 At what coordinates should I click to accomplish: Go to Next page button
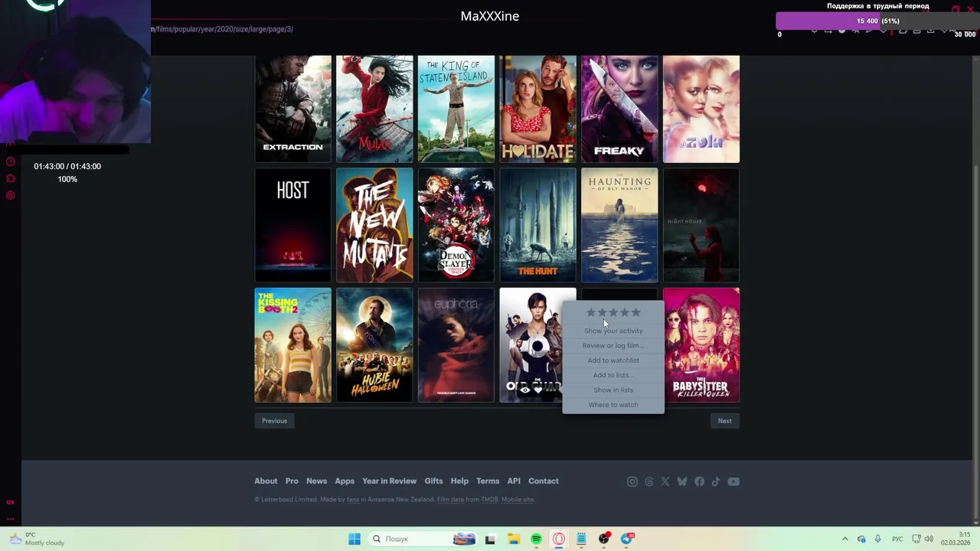(724, 421)
